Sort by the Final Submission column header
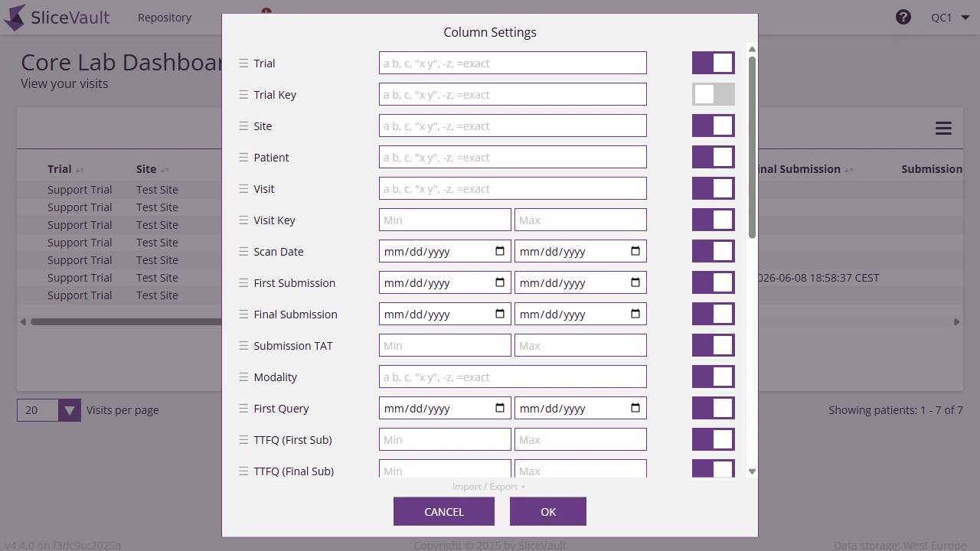 click(804, 169)
